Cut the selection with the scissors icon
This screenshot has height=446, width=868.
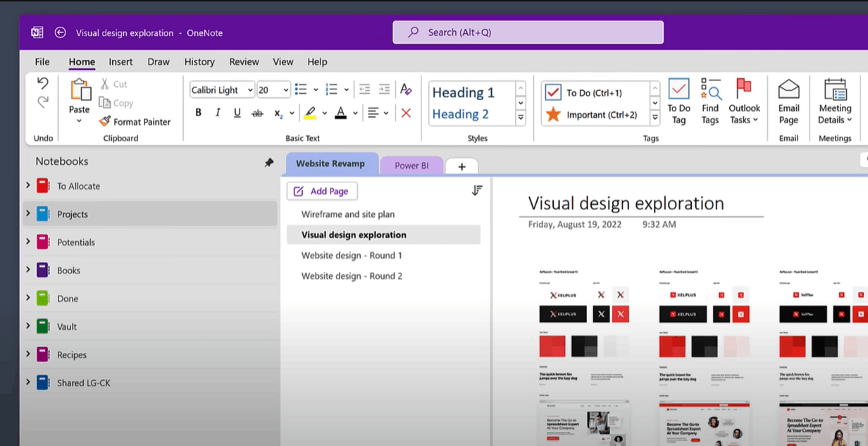[105, 84]
